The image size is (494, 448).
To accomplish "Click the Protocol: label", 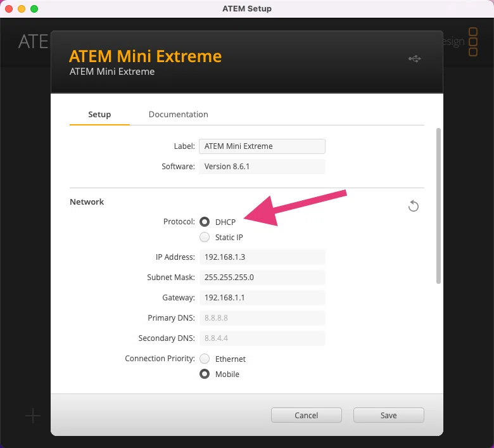I will pyautogui.click(x=179, y=222).
